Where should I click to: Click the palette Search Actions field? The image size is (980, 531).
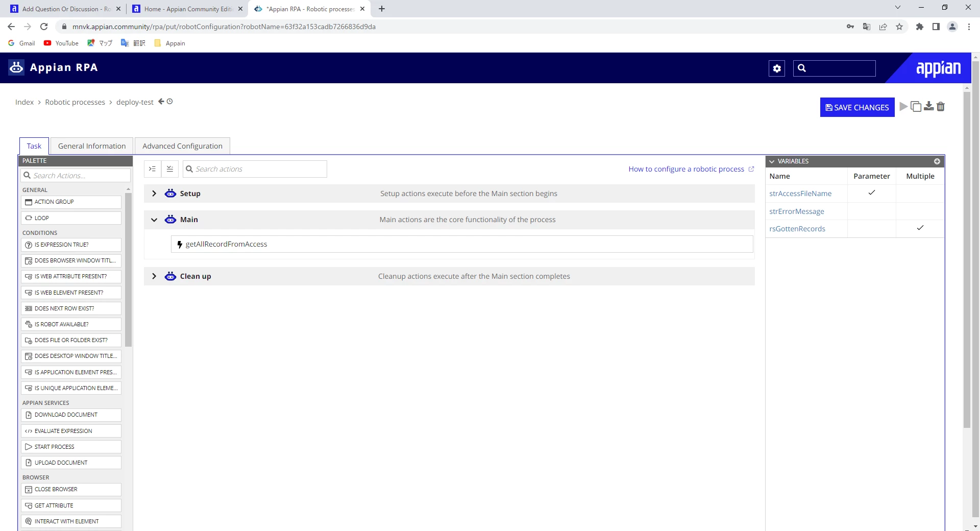pyautogui.click(x=76, y=176)
